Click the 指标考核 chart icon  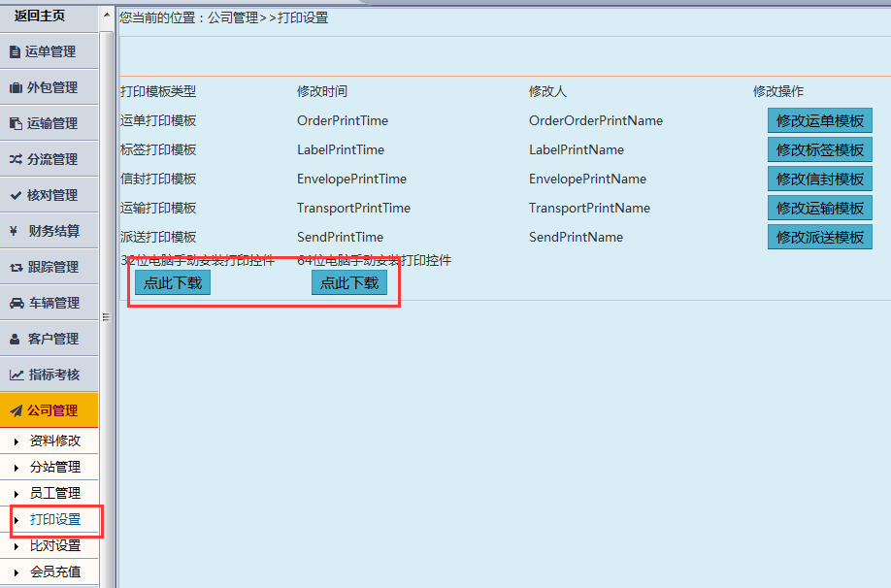tap(16, 375)
